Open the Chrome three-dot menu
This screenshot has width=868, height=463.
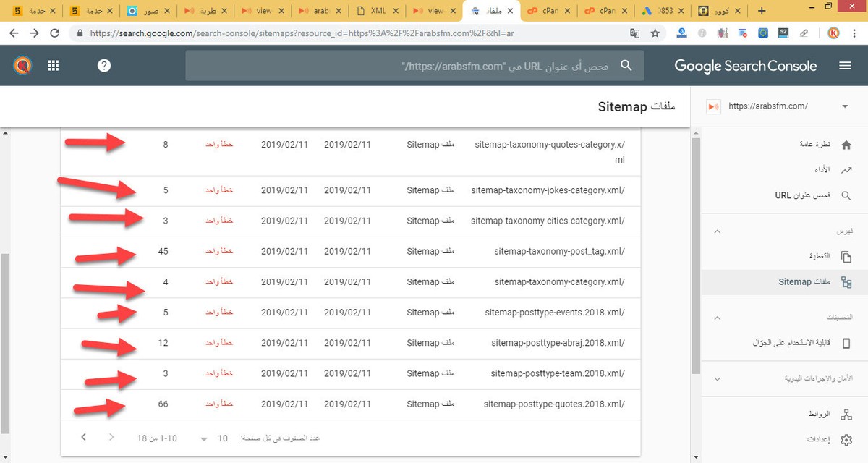click(855, 33)
